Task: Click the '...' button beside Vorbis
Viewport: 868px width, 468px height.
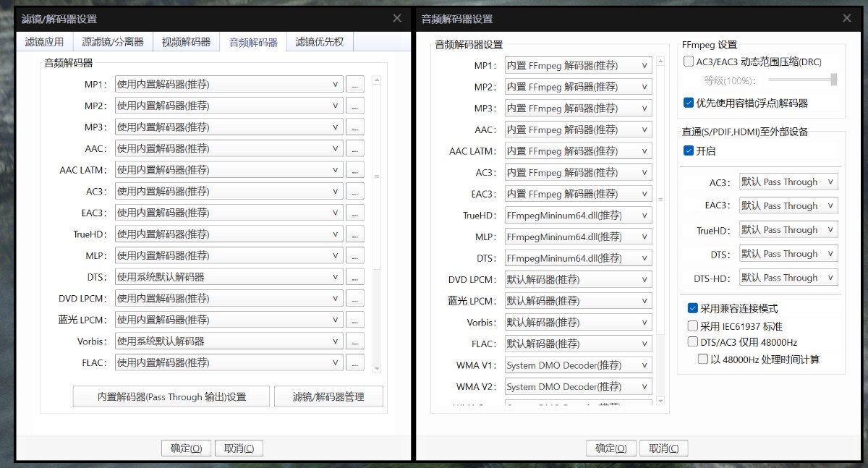Action: tap(354, 341)
